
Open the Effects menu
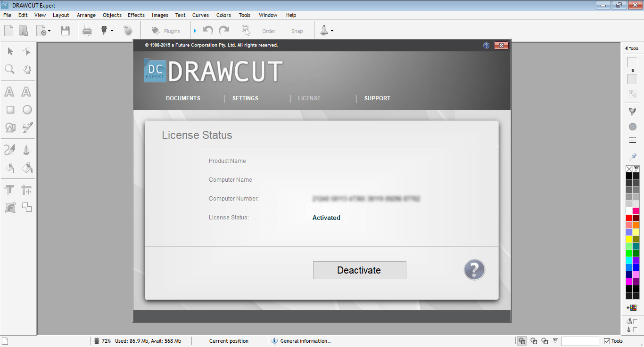click(136, 15)
